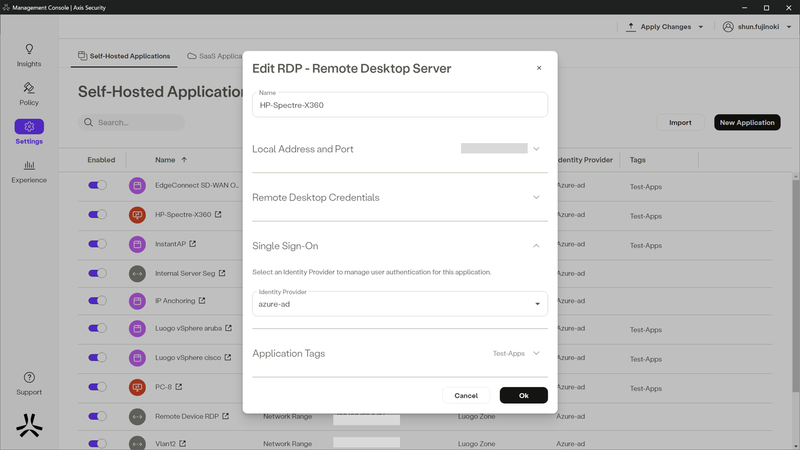The width and height of the screenshot is (800, 450).
Task: Click the IP Anchoring application icon
Action: coord(137,301)
